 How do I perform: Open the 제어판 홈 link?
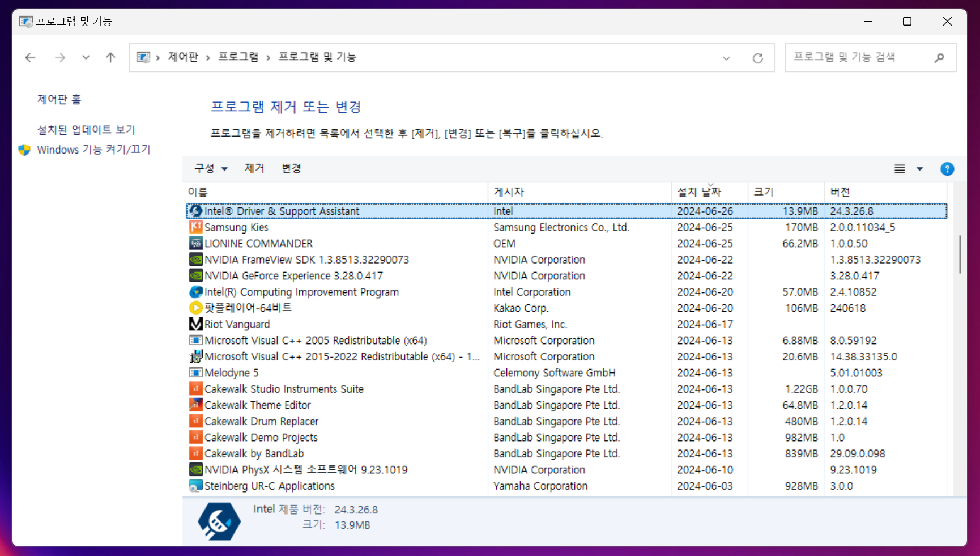59,99
